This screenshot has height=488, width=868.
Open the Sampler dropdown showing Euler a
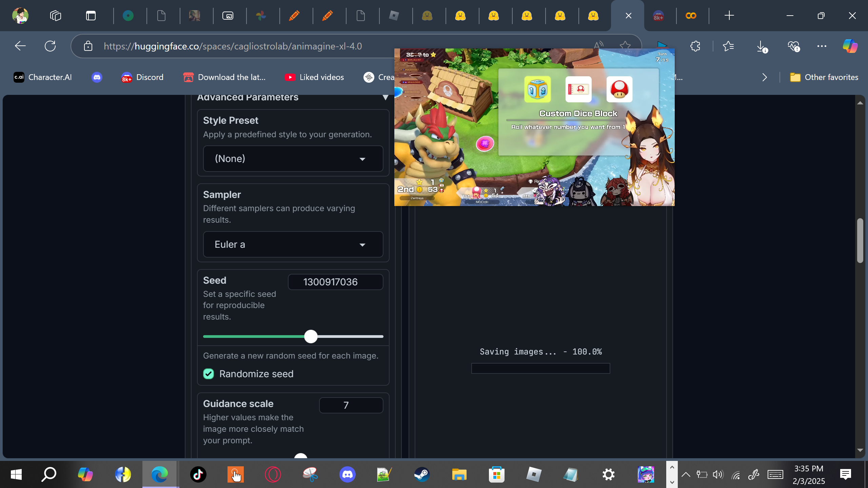click(x=293, y=244)
